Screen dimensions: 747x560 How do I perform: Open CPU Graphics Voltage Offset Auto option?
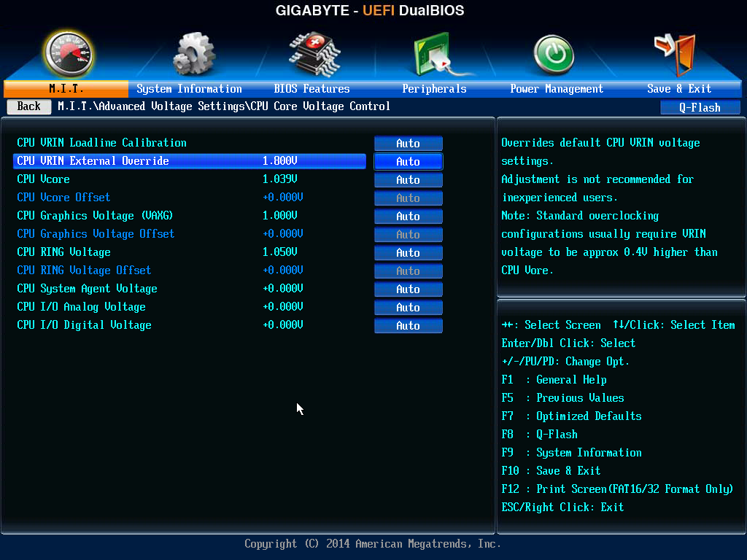[x=409, y=234]
